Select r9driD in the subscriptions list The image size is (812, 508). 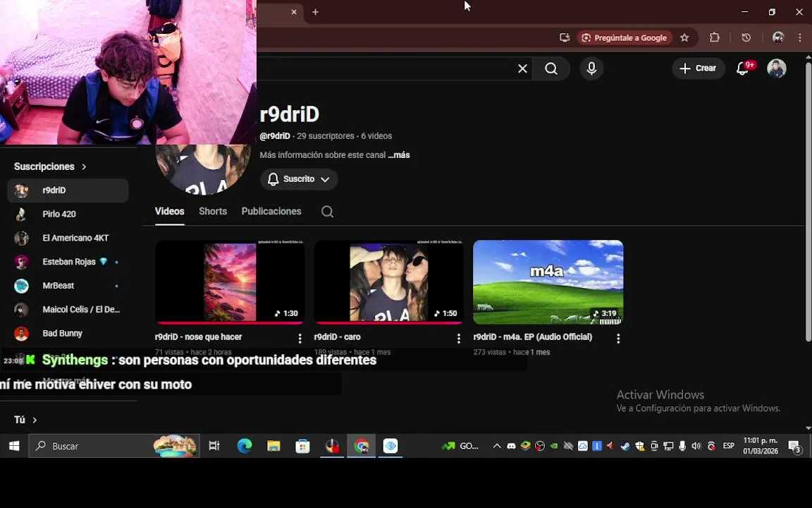(x=68, y=190)
